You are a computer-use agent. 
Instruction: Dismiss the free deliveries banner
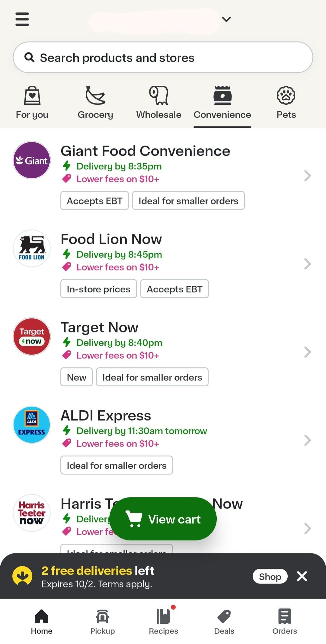[302, 576]
